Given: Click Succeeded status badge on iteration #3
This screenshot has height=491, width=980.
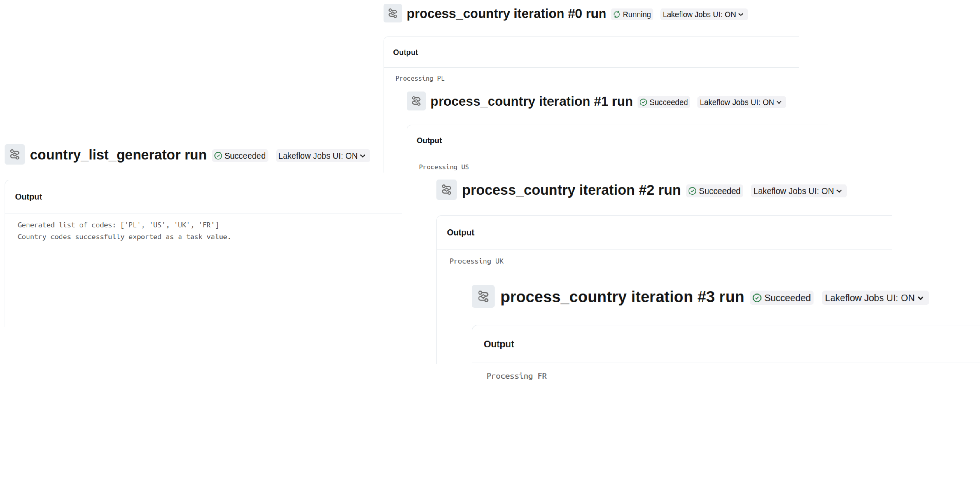Looking at the screenshot, I should tap(782, 298).
